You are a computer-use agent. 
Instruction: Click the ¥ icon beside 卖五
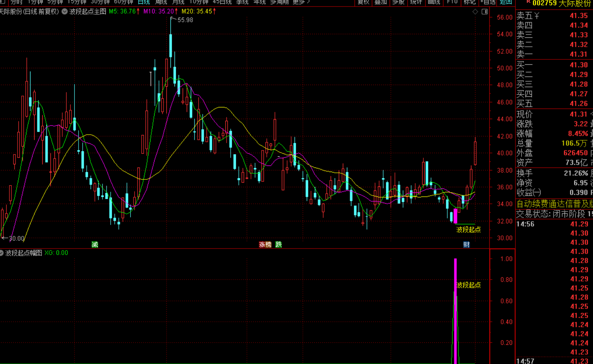pos(536,16)
